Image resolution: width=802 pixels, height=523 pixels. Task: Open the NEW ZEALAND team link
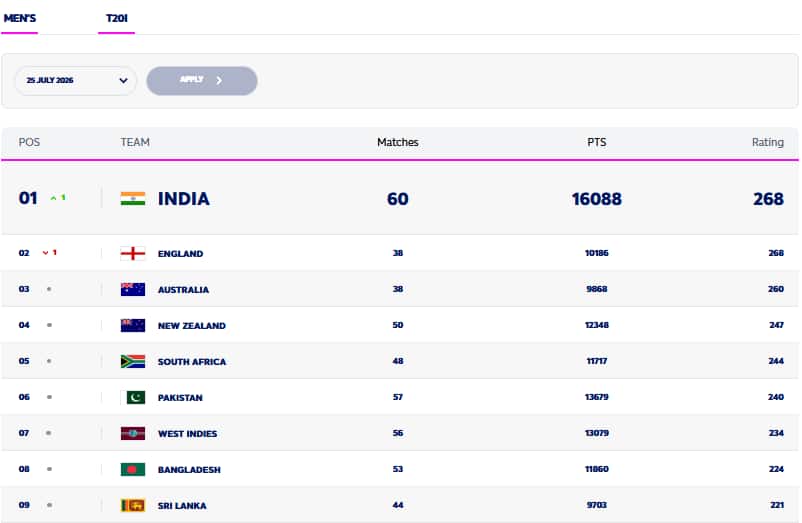coord(192,326)
